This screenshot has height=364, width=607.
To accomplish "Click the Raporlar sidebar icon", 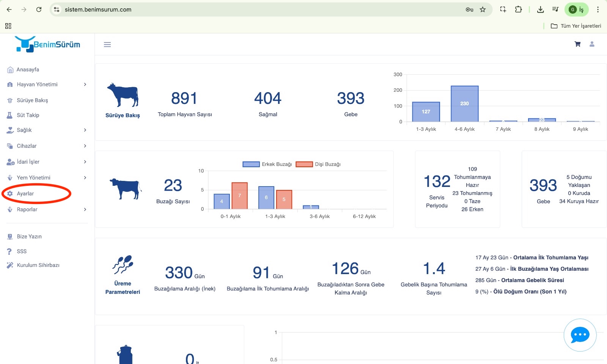I will (x=10, y=210).
